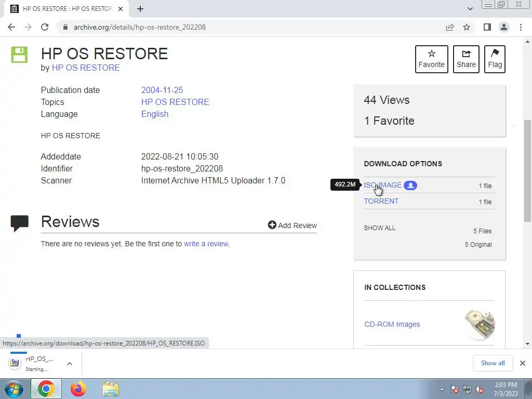Click the browser back arrow
Image resolution: width=532 pixels, height=399 pixels.
click(11, 27)
